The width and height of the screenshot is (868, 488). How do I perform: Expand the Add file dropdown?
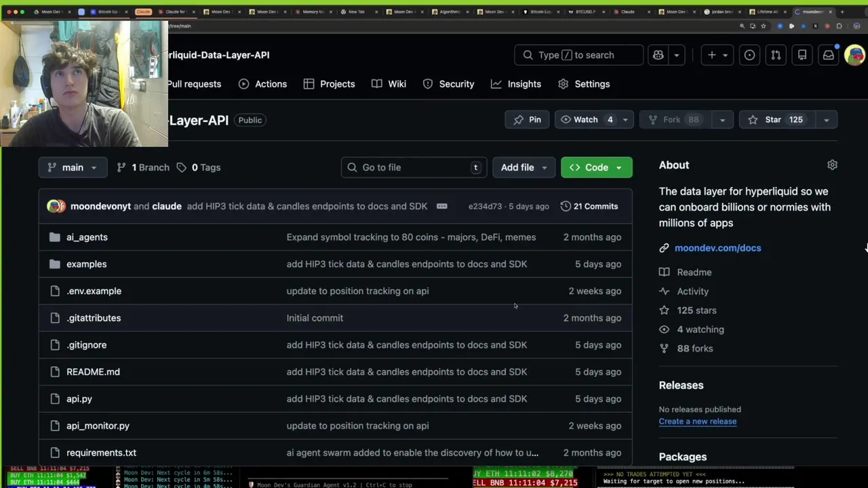[524, 167]
